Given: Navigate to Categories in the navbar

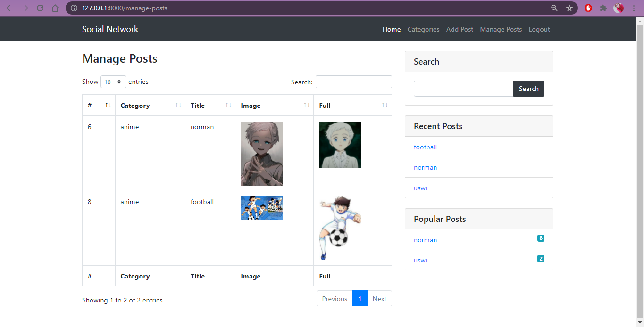Looking at the screenshot, I should [x=423, y=29].
